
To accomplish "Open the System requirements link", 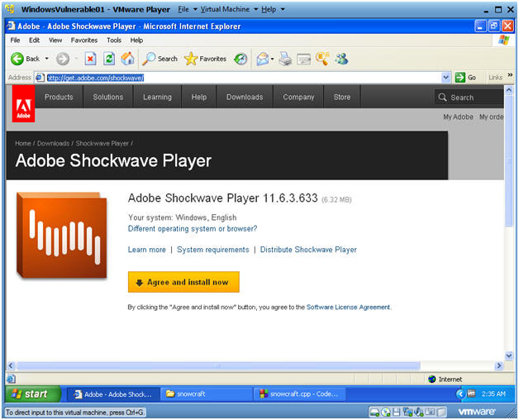I will tap(213, 250).
